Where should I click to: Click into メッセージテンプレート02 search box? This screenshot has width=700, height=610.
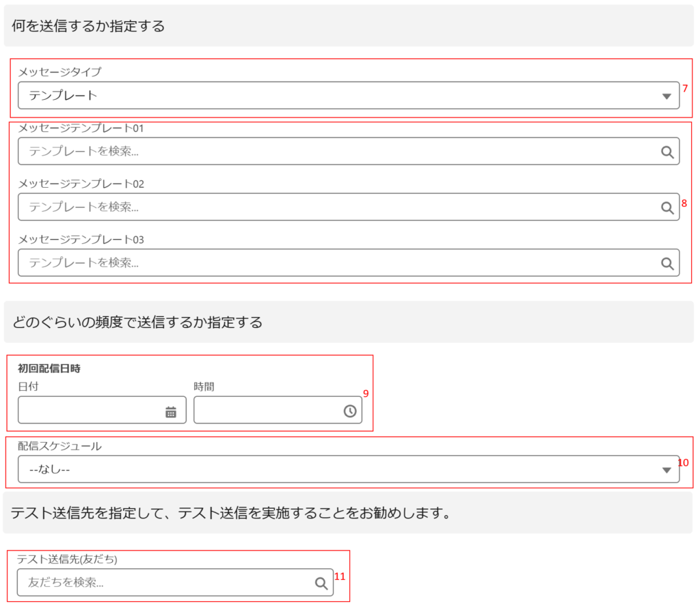335,206
